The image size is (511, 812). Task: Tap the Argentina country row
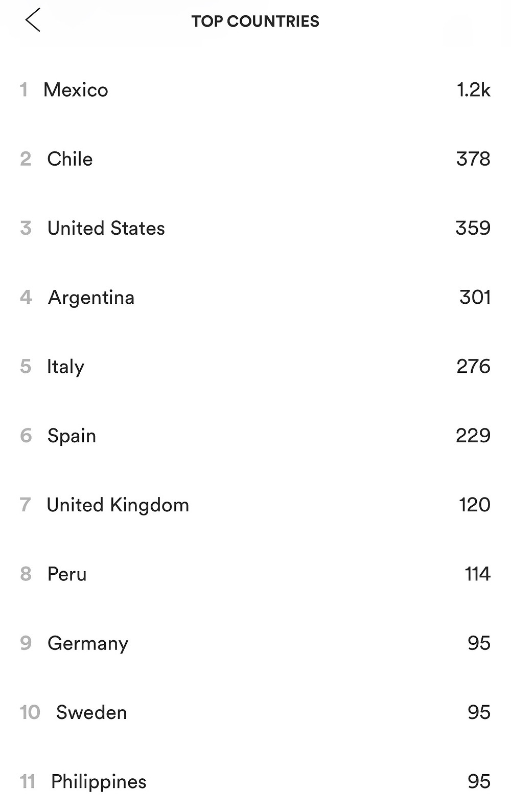(x=255, y=297)
